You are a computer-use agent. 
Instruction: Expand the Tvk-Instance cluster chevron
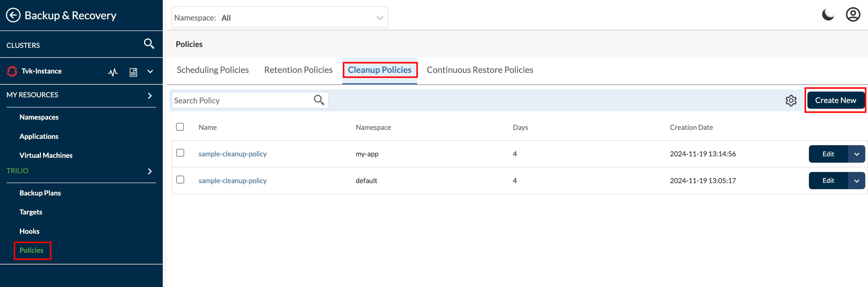[150, 71]
